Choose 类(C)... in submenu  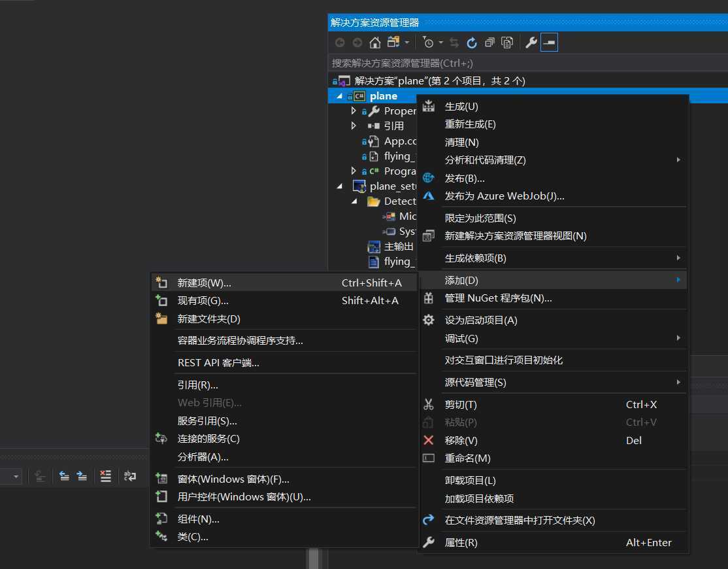coord(284,537)
